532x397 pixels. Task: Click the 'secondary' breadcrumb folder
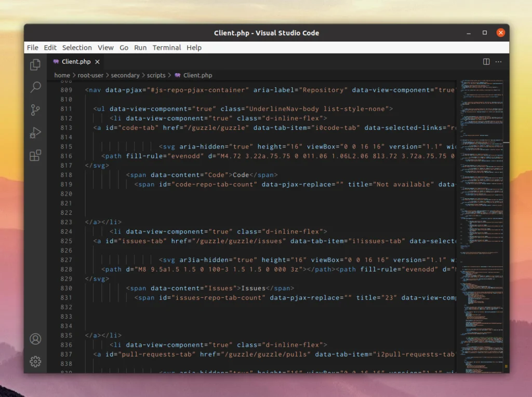125,75
